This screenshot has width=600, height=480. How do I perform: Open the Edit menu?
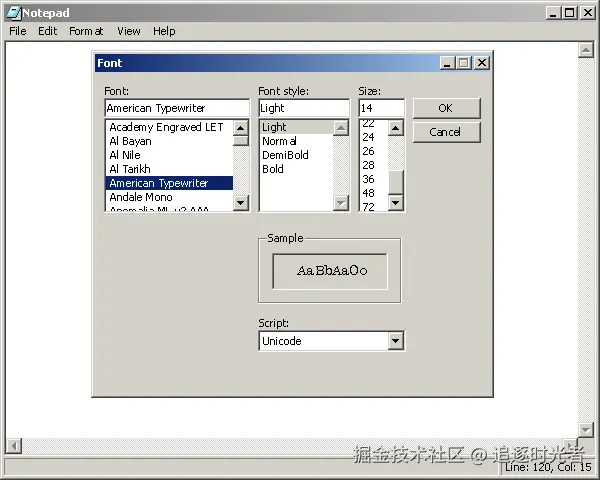pyautogui.click(x=47, y=31)
